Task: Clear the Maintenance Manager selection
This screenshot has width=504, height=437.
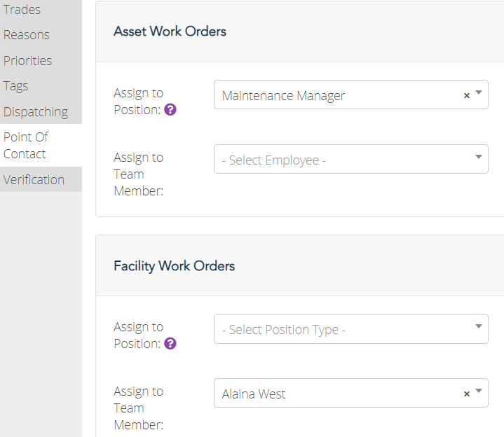Action: (467, 95)
